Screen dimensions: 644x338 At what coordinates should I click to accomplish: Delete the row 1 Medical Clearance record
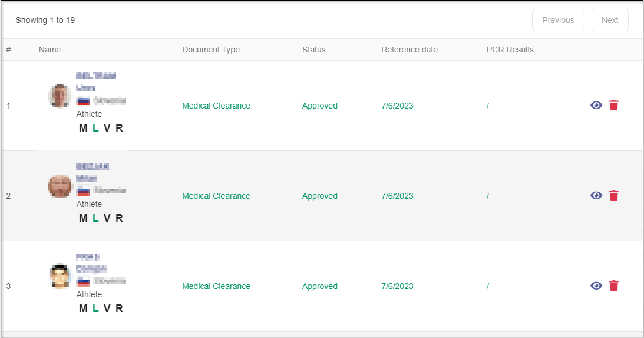click(614, 106)
